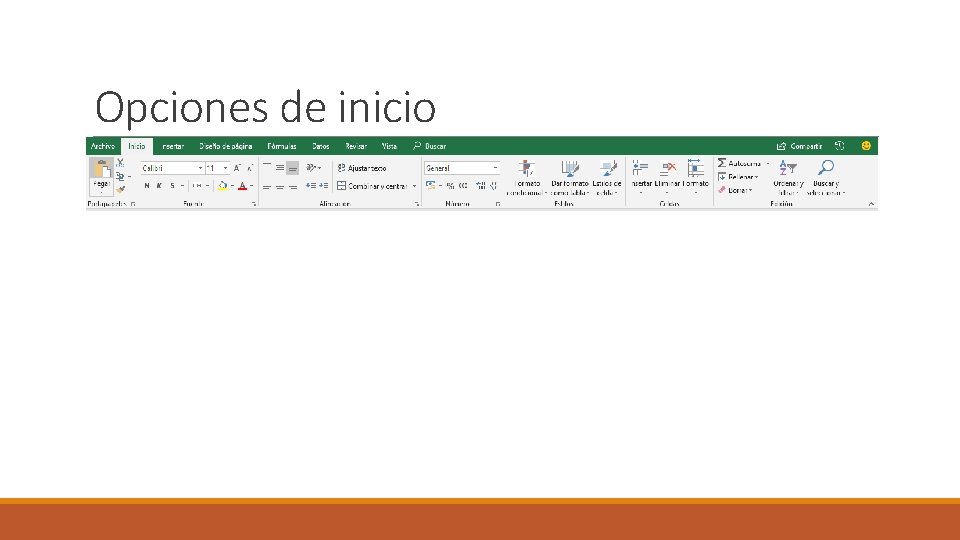Image resolution: width=960 pixels, height=540 pixels.
Task: Open the Calibri font name dropdown
Action: point(200,168)
